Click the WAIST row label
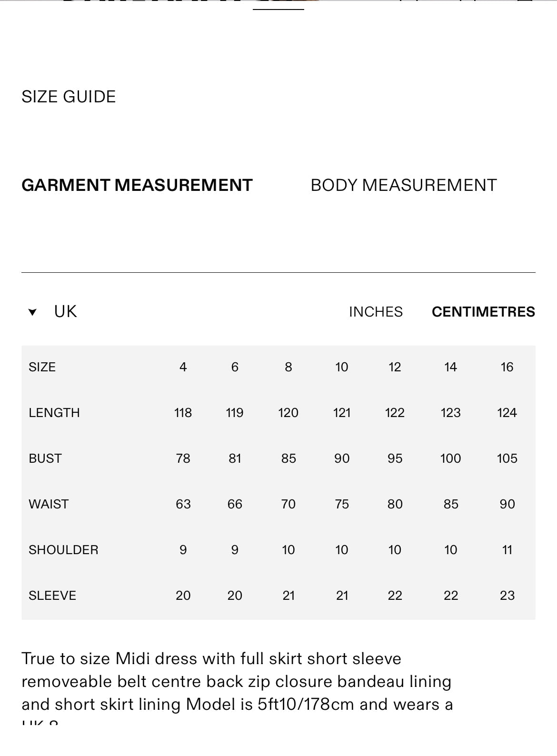This screenshot has height=756, width=557. pos(49,504)
